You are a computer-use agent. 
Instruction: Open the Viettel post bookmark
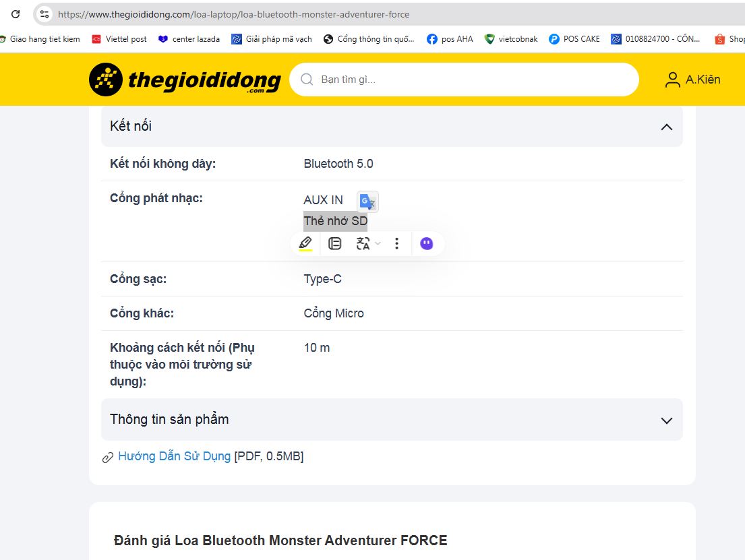coord(119,39)
